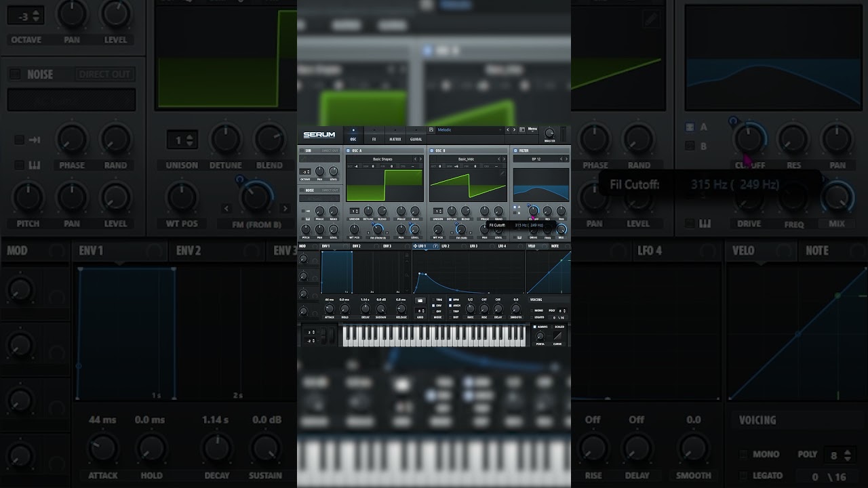The height and width of the screenshot is (488, 868).
Task: Select the ENV 2 tab
Action: (x=366, y=246)
